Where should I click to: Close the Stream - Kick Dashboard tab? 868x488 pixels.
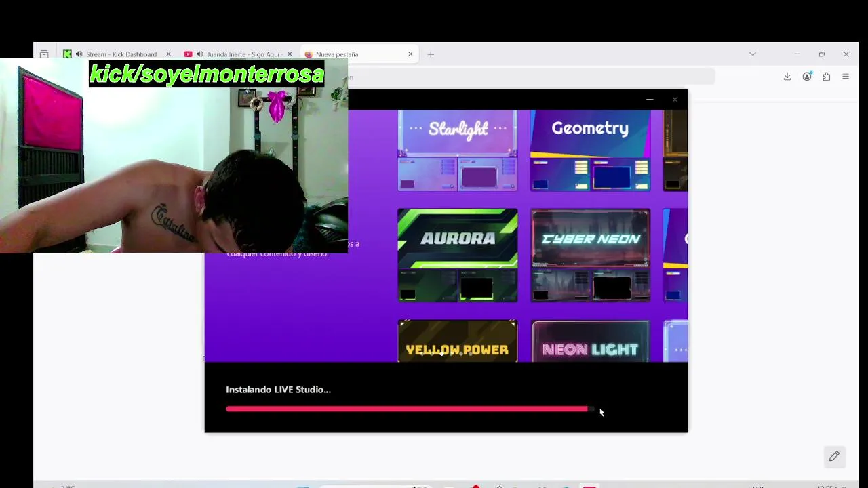[168, 54]
